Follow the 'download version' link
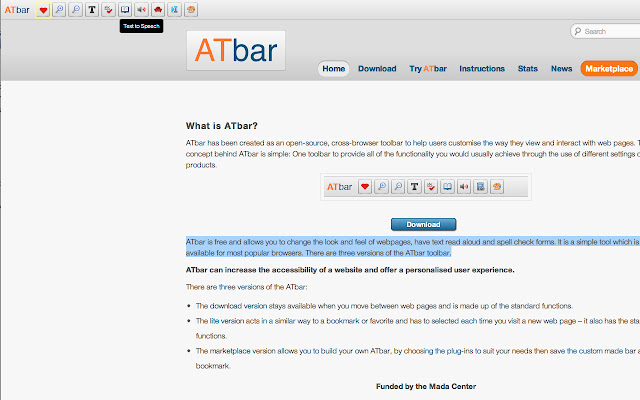640x400 pixels. coord(238,306)
